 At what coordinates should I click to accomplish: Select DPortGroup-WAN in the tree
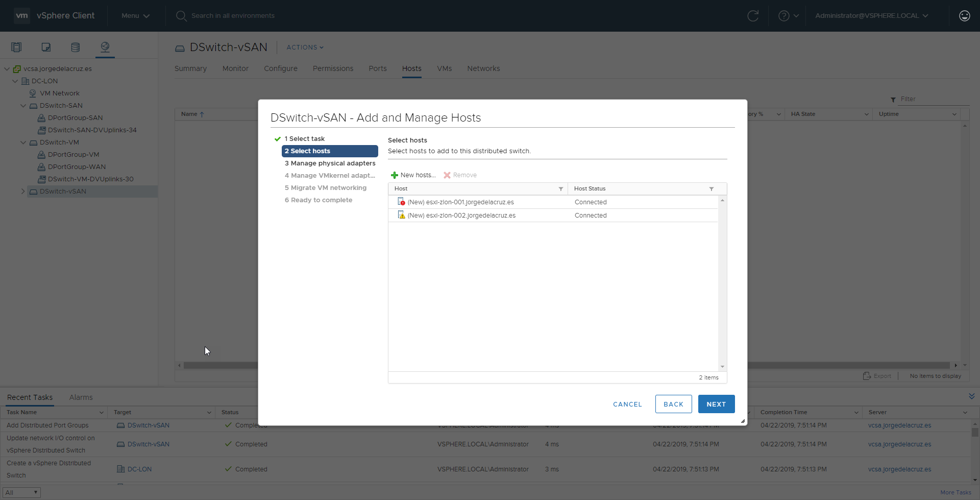[77, 167]
